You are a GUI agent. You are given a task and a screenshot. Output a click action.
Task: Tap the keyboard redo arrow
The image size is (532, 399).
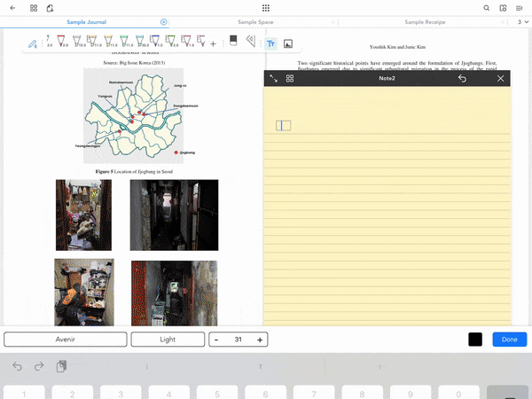tap(39, 366)
